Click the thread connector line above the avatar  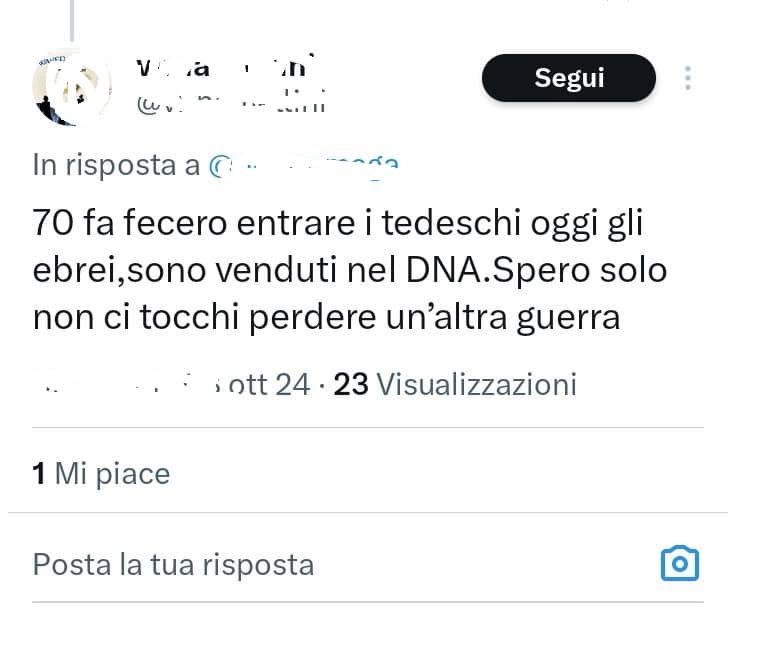tap(72, 21)
